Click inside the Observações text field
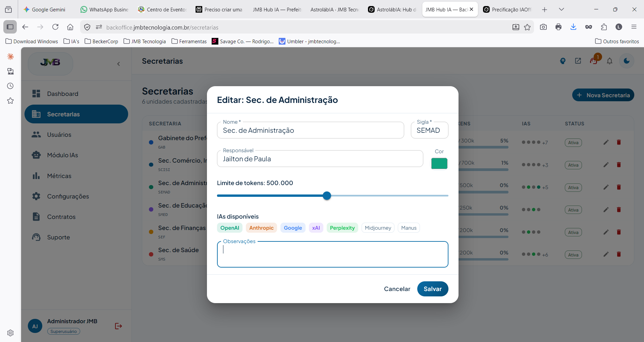This screenshot has height=342, width=644. click(x=332, y=254)
